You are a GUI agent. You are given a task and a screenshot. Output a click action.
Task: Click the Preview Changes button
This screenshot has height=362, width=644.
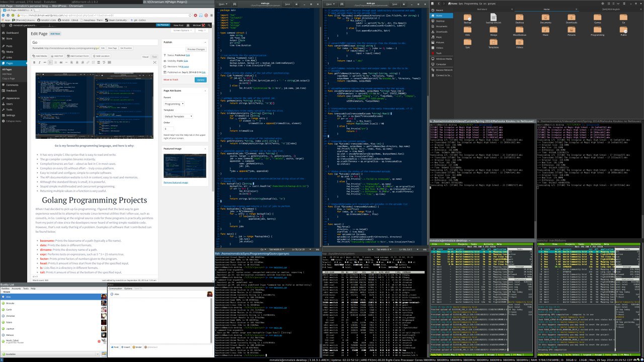[x=196, y=49]
